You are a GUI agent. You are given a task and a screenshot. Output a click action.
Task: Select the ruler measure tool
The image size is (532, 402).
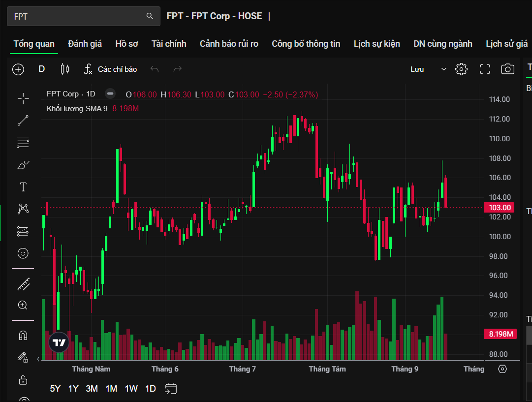coord(24,284)
